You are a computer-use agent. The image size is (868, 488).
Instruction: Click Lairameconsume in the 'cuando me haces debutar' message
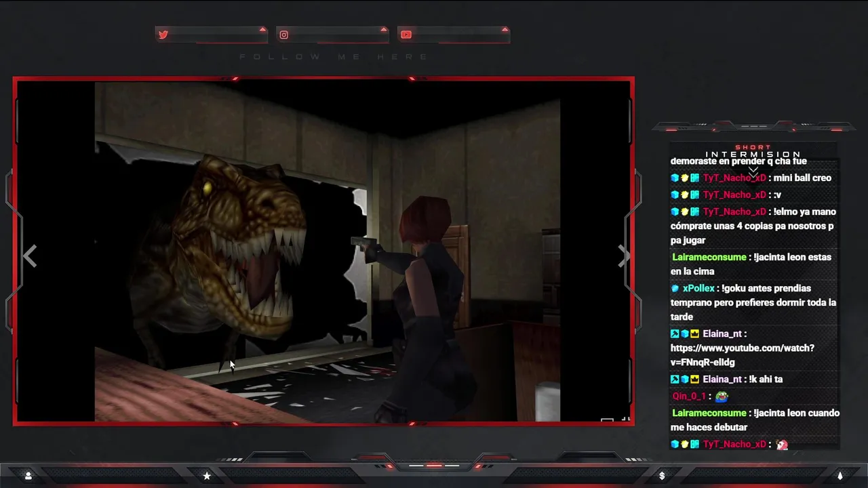coord(709,413)
